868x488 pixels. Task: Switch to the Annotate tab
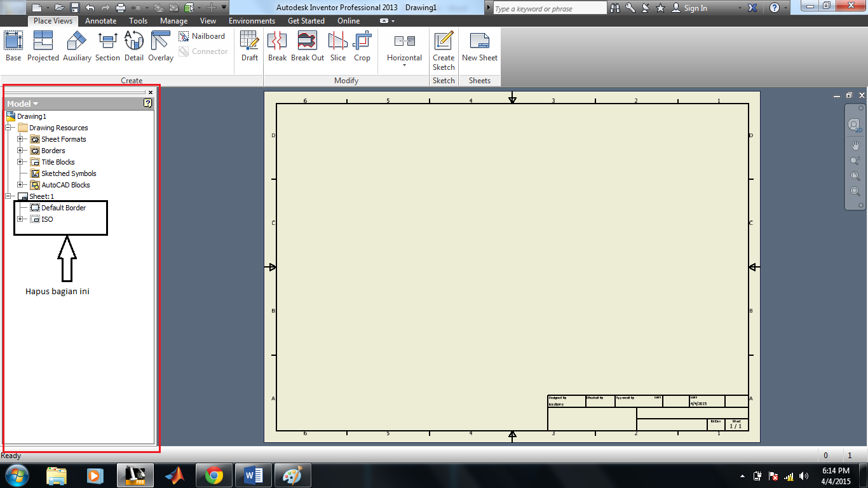click(101, 21)
